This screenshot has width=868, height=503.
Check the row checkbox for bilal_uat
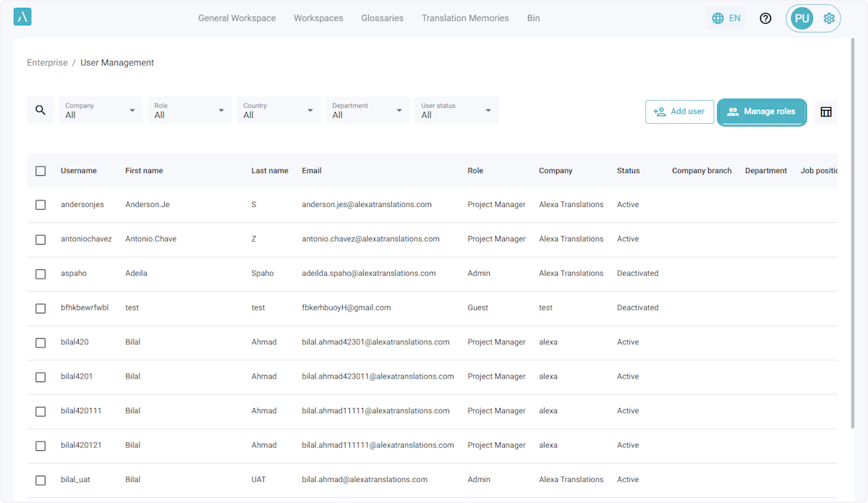click(x=41, y=480)
